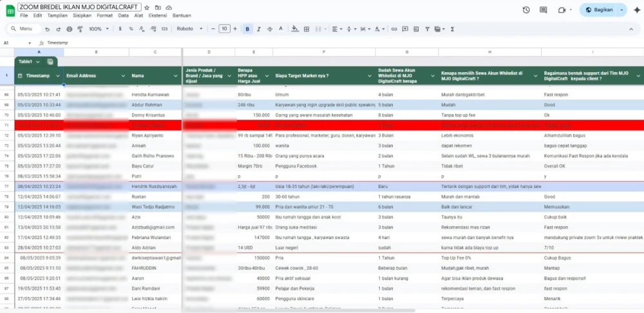Click the font size input field
644x313 pixels.
224,29
